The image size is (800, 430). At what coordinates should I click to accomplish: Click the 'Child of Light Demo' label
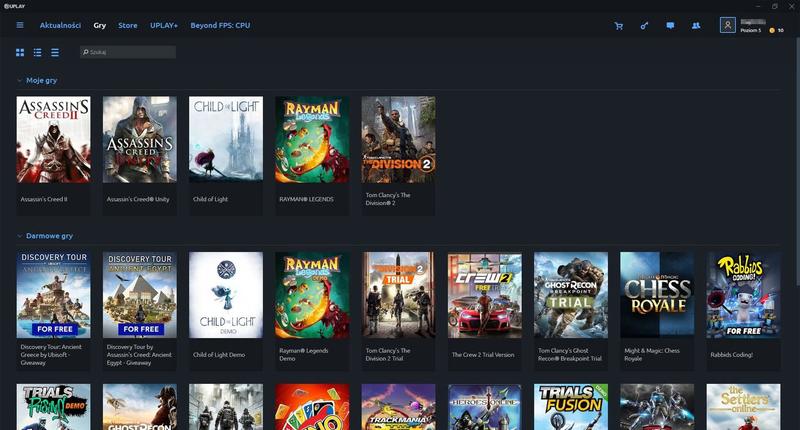(x=219, y=355)
